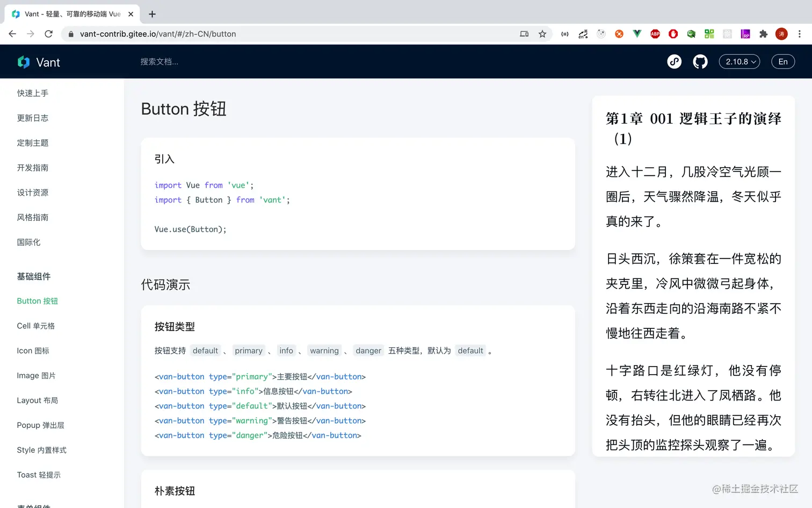The height and width of the screenshot is (508, 812).
Task: Switch language with En button
Action: [x=783, y=62]
